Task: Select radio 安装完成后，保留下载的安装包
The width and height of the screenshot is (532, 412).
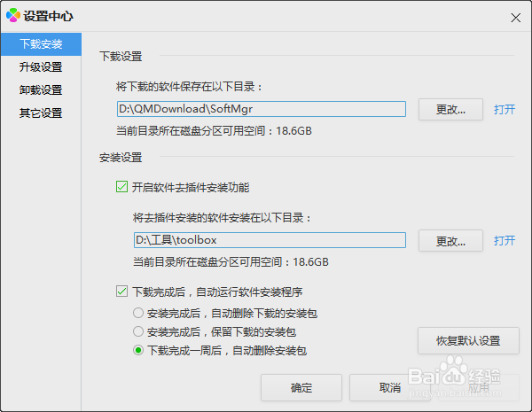Action: 138,331
